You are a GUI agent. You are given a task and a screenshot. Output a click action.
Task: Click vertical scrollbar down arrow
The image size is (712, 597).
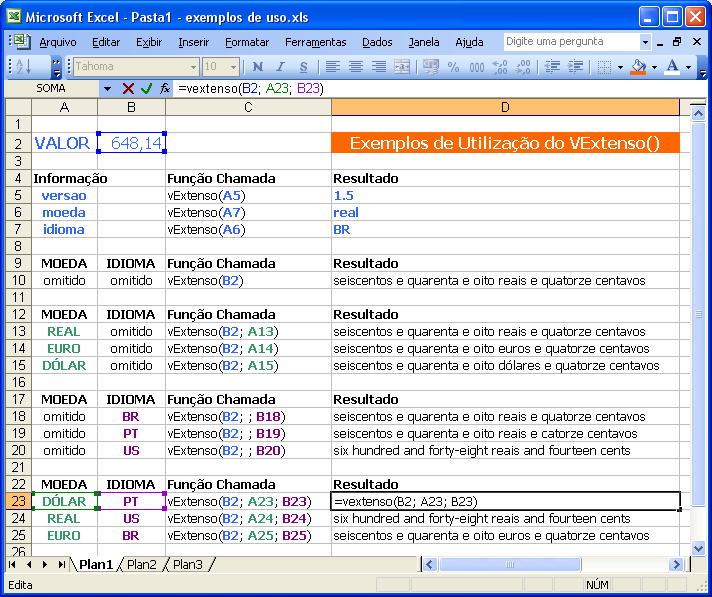698,548
